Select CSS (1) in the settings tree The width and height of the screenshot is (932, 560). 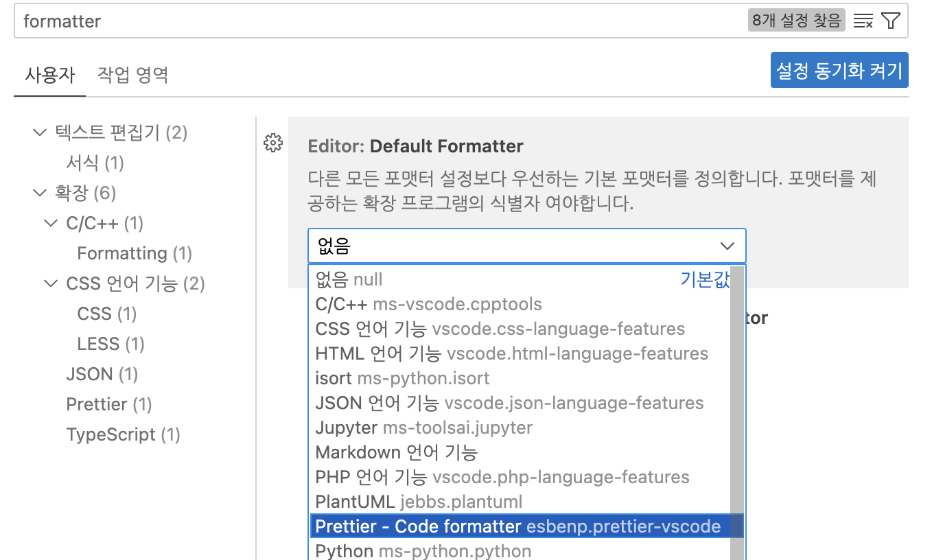(107, 314)
